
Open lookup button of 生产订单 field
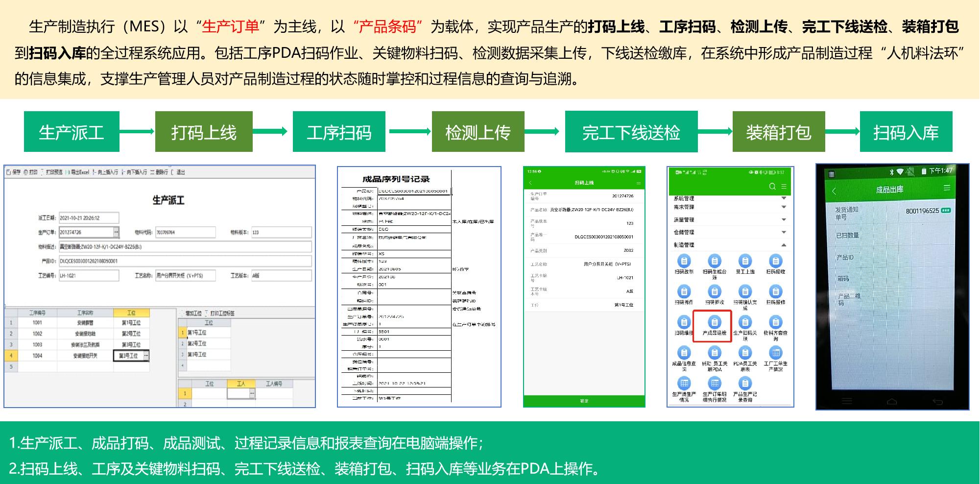(116, 232)
